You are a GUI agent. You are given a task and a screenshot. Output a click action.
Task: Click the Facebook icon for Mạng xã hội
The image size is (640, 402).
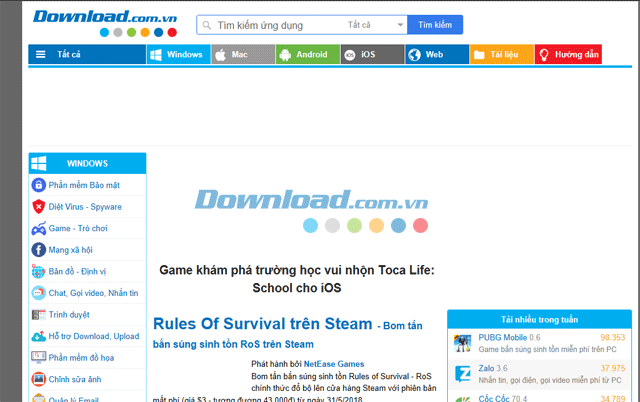(38, 250)
